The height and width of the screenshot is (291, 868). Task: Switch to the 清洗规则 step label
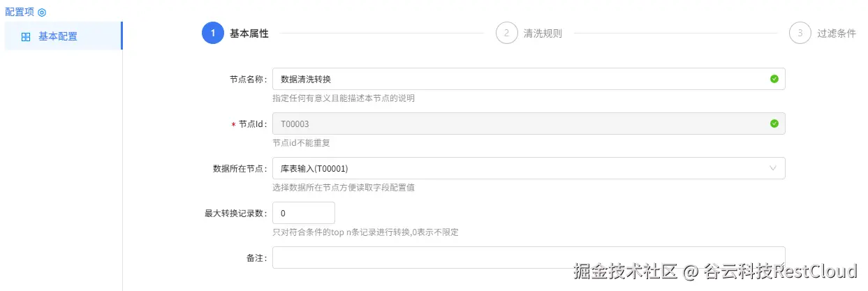[543, 33]
